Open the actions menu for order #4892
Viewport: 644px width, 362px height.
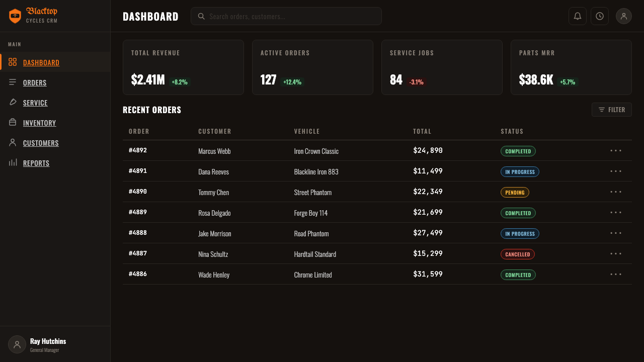click(x=616, y=150)
